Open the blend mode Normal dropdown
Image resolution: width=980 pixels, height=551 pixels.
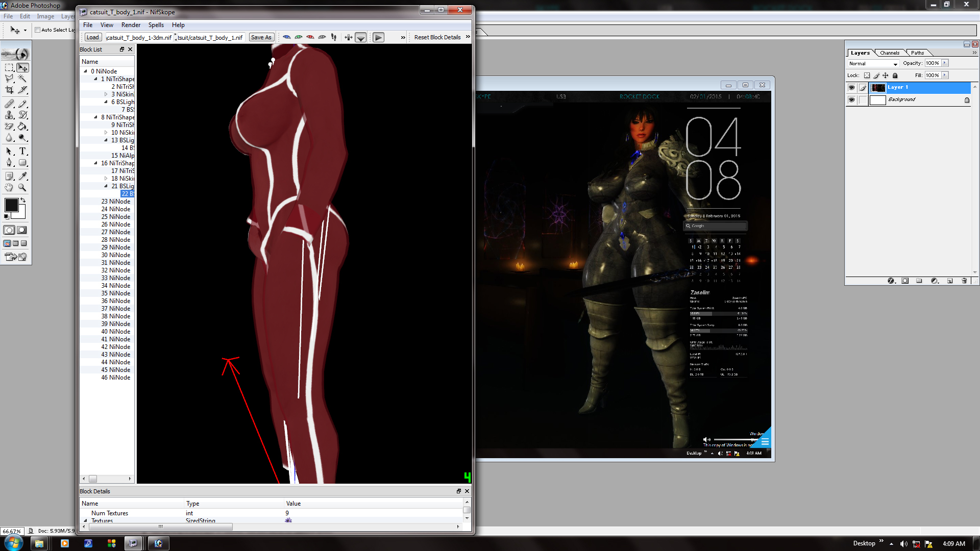873,64
